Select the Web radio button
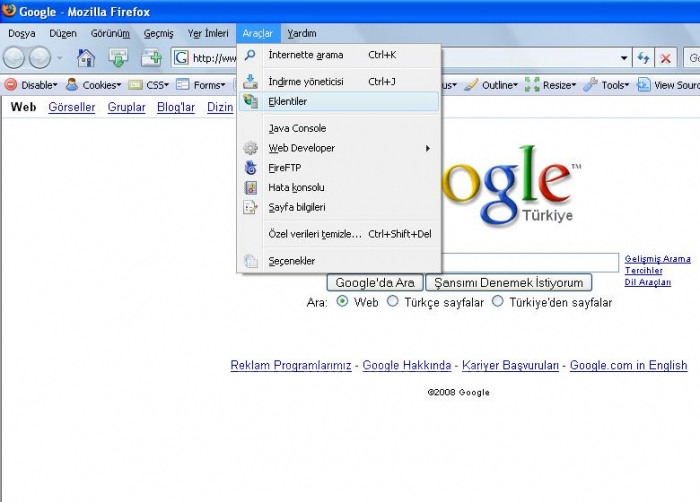Viewport: 700px width, 502px height. click(x=343, y=302)
